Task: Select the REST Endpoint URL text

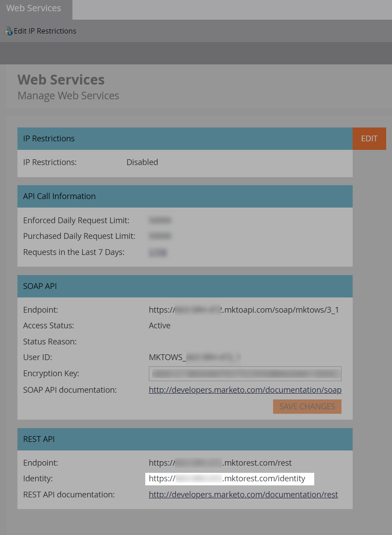Action: point(220,463)
